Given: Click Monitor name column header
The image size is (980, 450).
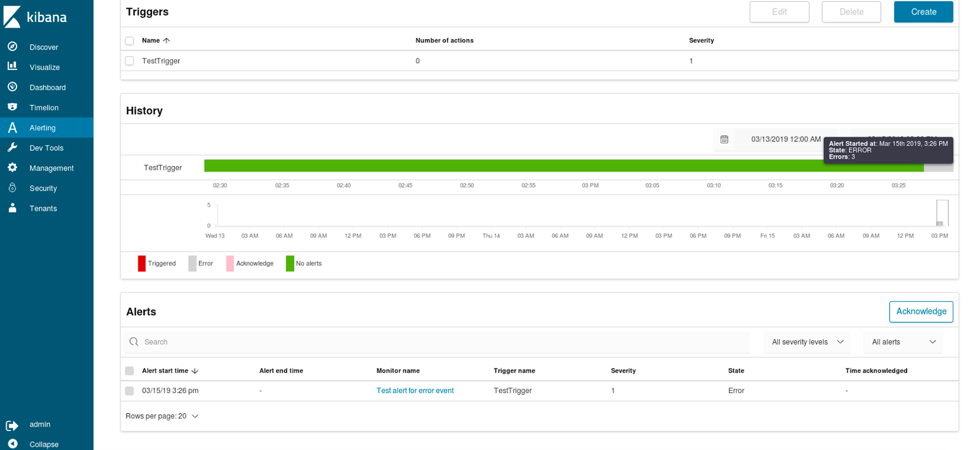Looking at the screenshot, I should pos(398,371).
